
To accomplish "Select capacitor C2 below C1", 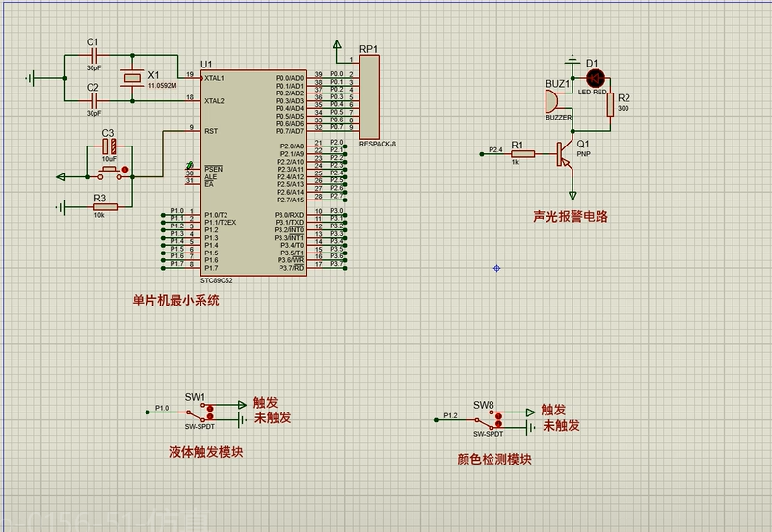I will [93, 100].
